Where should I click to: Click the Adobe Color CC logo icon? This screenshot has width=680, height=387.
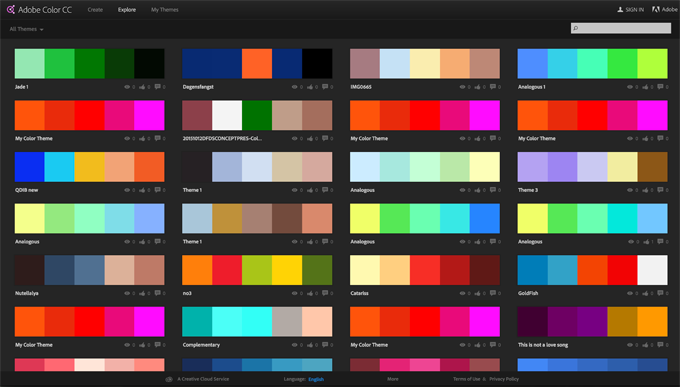click(x=10, y=9)
